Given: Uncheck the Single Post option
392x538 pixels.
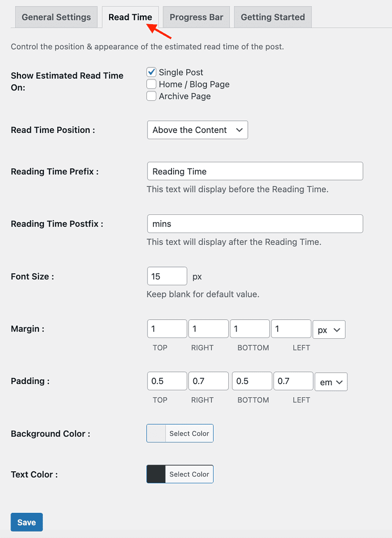Looking at the screenshot, I should (x=151, y=72).
